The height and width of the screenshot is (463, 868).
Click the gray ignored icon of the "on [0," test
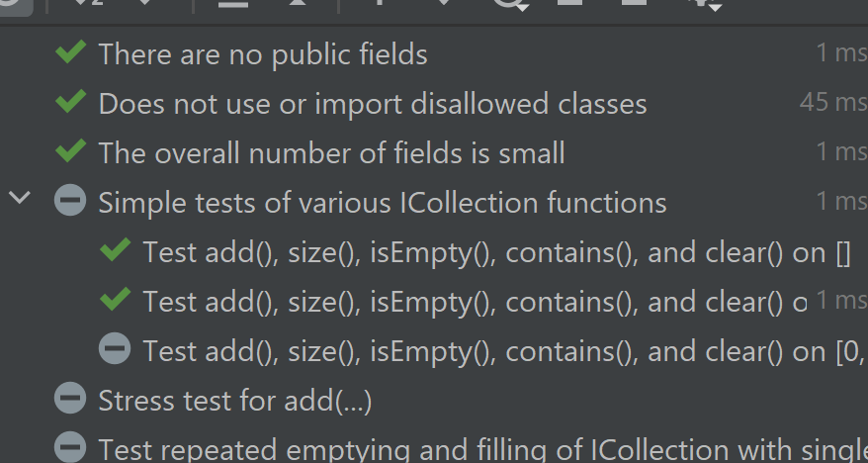[116, 349]
